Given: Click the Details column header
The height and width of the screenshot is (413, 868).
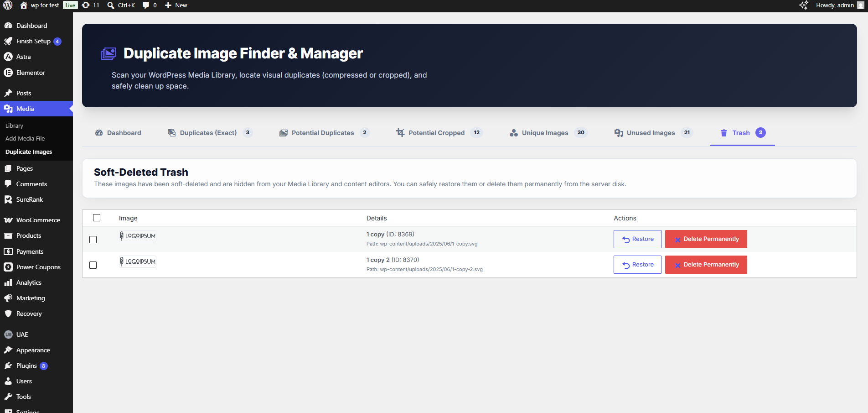Looking at the screenshot, I should (377, 218).
